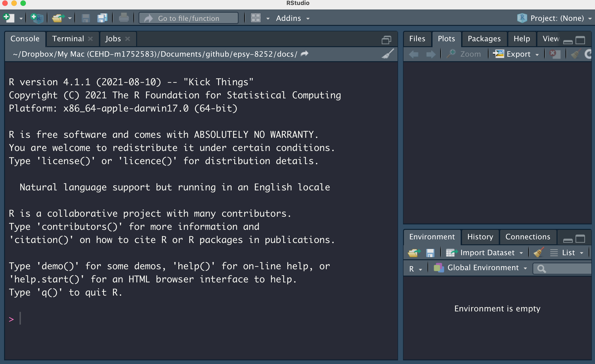This screenshot has width=595, height=364.
Task: Click the New File icon
Action: tap(9, 18)
